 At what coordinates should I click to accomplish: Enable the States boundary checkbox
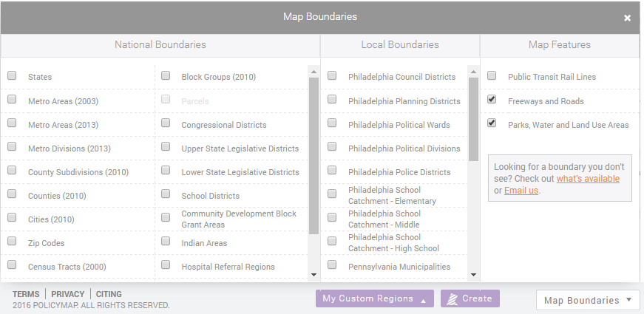[x=12, y=75]
